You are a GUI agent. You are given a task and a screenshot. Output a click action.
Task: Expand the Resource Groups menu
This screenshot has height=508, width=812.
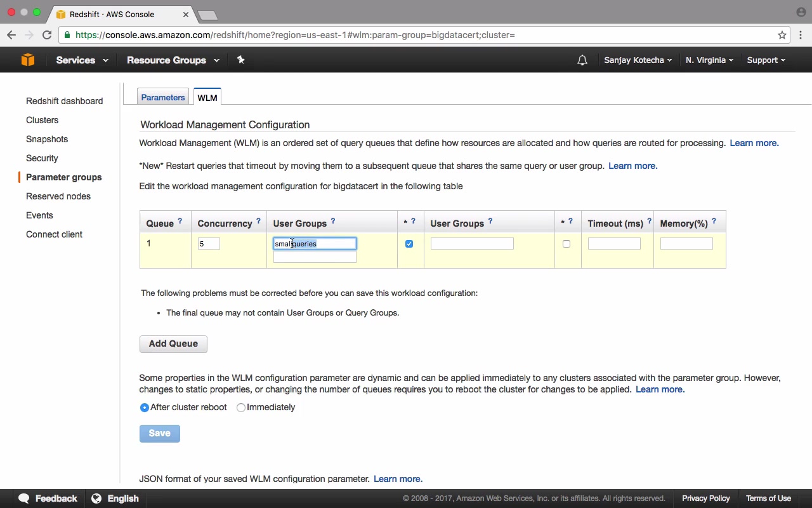click(173, 60)
